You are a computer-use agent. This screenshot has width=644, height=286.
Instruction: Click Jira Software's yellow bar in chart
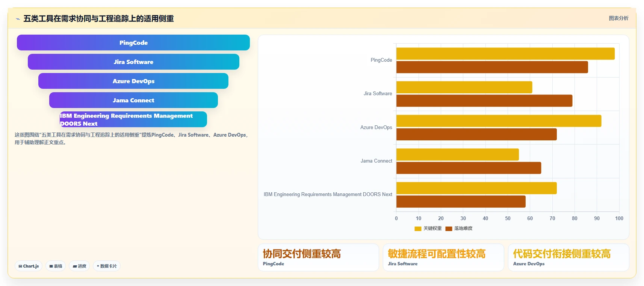coord(464,87)
